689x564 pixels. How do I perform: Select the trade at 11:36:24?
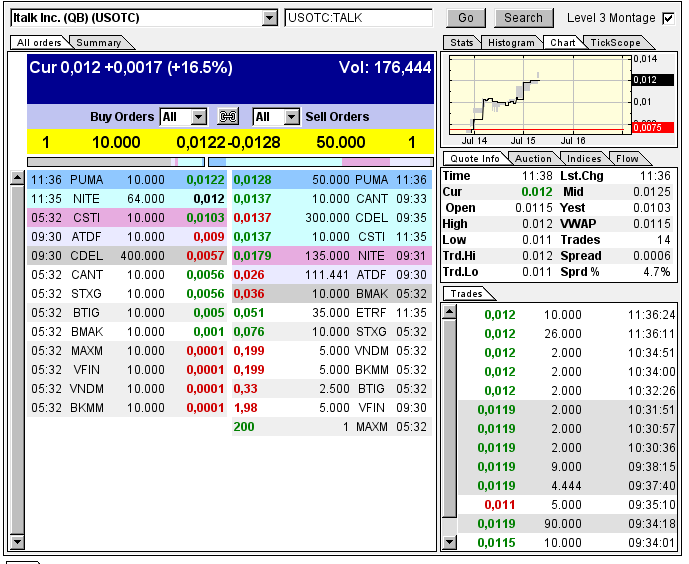(x=567, y=315)
